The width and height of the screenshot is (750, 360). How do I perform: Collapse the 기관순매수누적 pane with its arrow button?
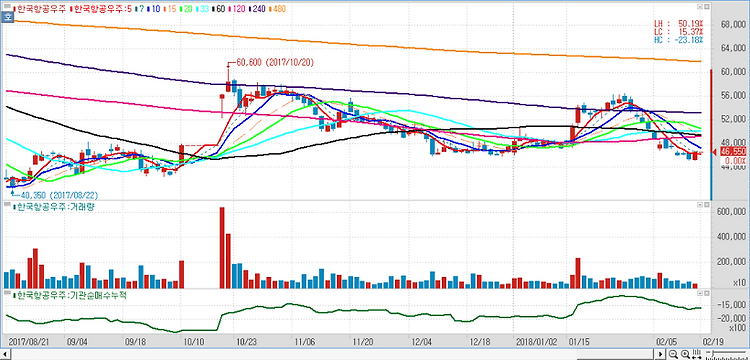click(699, 292)
